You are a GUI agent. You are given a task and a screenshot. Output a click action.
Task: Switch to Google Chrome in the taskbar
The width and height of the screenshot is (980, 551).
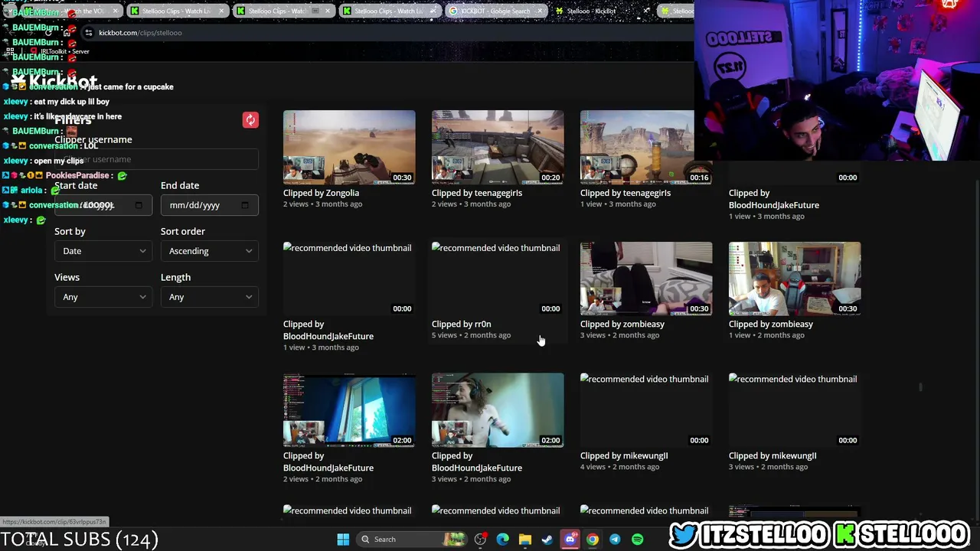(593, 540)
